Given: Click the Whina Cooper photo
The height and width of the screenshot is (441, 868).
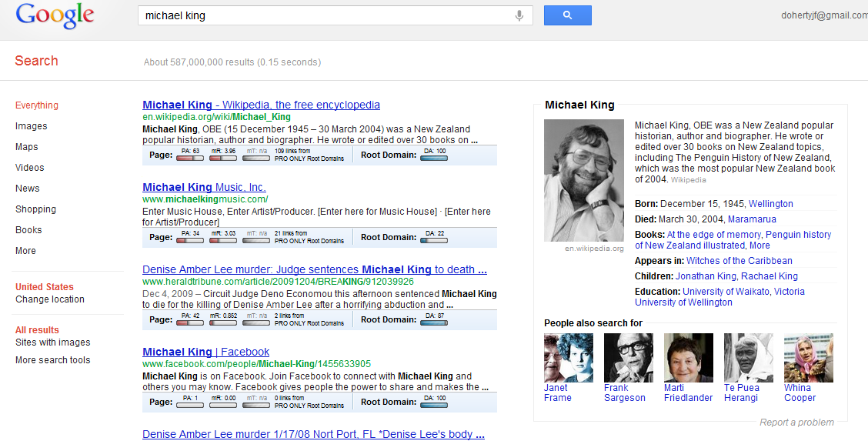Looking at the screenshot, I should 808,358.
